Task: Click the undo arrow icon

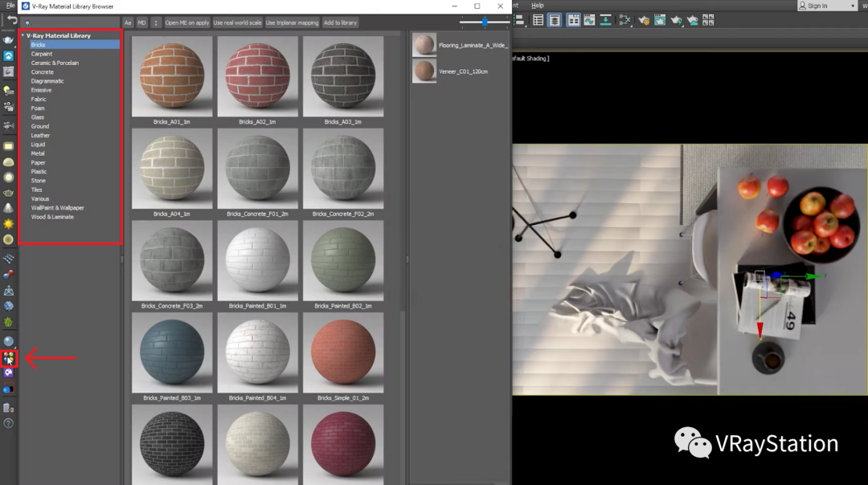Action: pyautogui.click(x=11, y=20)
